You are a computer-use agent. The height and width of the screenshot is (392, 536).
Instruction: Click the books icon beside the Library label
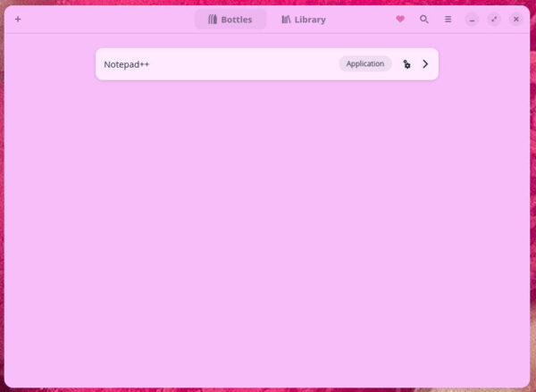tap(286, 19)
